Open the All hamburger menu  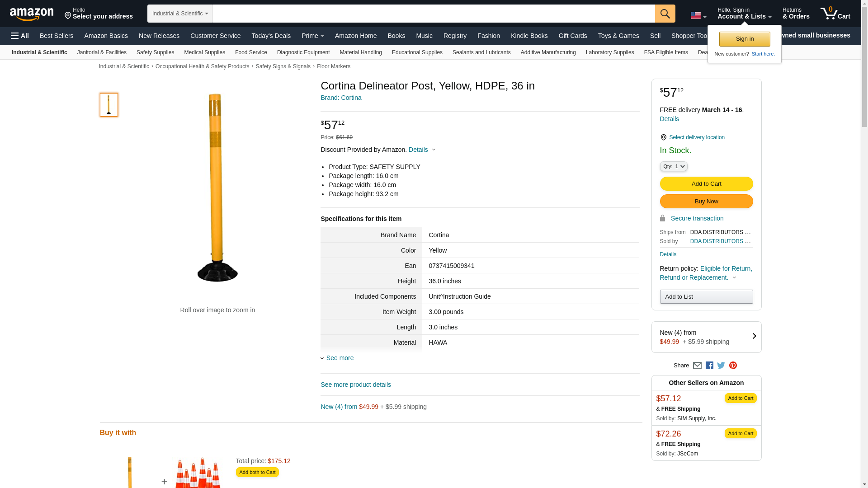tap(20, 36)
